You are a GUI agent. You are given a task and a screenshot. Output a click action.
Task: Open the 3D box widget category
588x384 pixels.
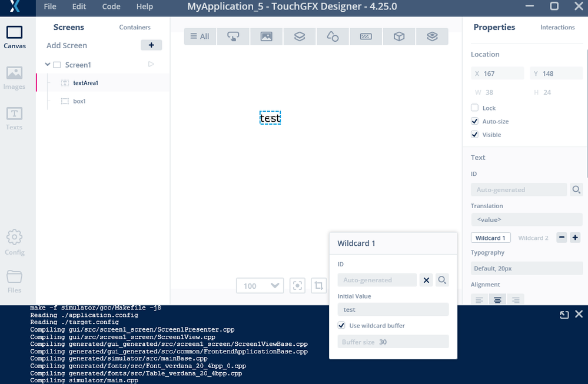coord(399,36)
